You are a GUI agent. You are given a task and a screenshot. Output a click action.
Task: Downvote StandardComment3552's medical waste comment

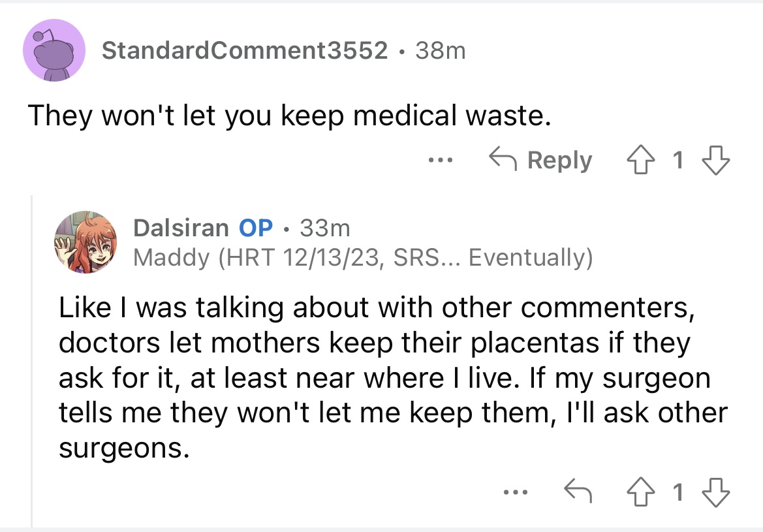[715, 160]
